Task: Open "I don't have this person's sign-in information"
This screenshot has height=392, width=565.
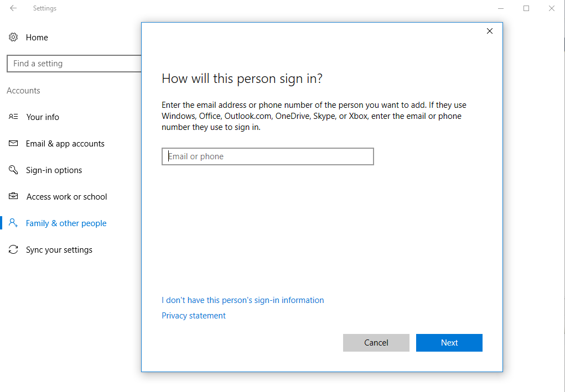Action: point(242,300)
